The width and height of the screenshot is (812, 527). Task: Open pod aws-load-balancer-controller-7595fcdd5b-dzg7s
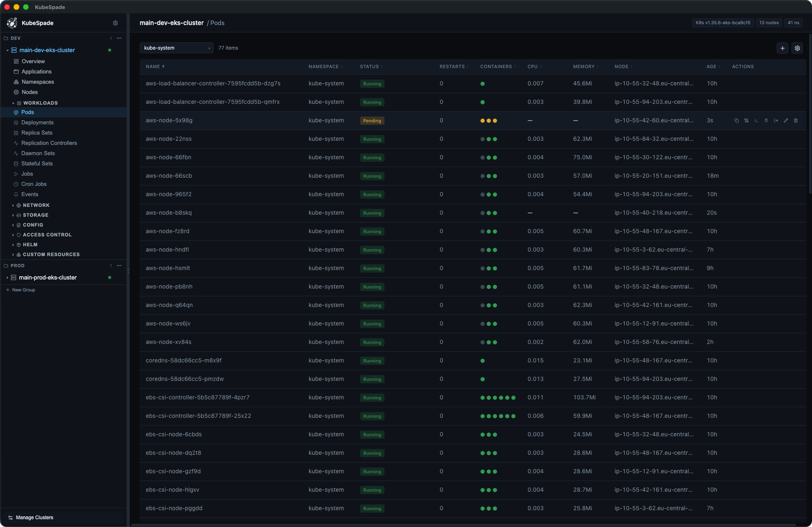(213, 84)
